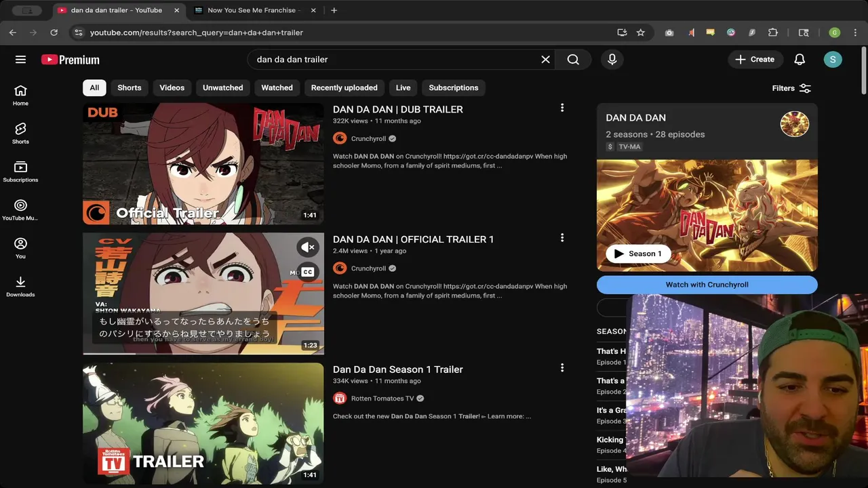
Task: Click the Chrome address bar URL
Action: tap(197, 33)
